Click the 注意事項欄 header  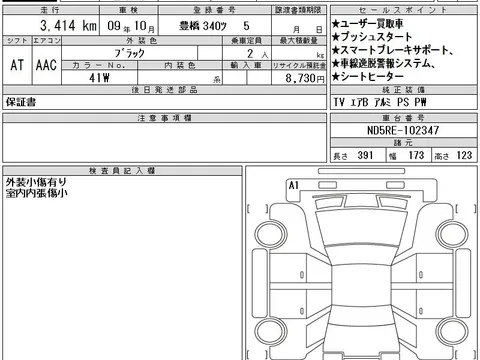164,118
